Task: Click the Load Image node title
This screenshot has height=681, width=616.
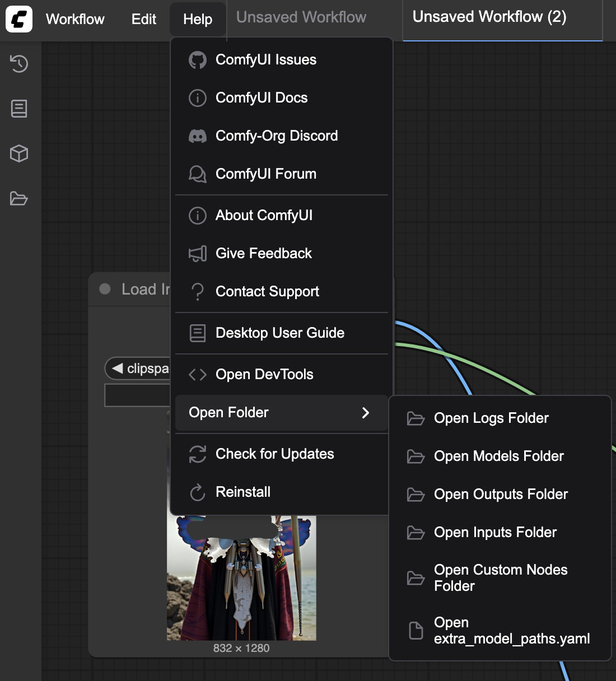Action: (x=146, y=289)
